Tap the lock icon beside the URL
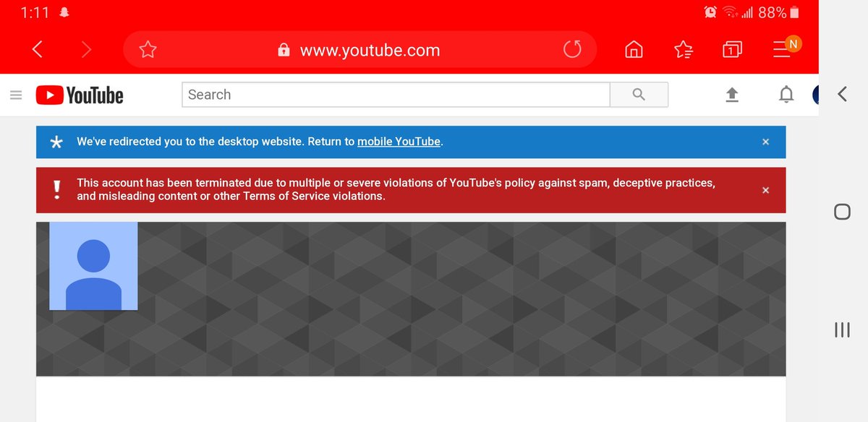Viewport: 868px width, 422px height. click(284, 50)
